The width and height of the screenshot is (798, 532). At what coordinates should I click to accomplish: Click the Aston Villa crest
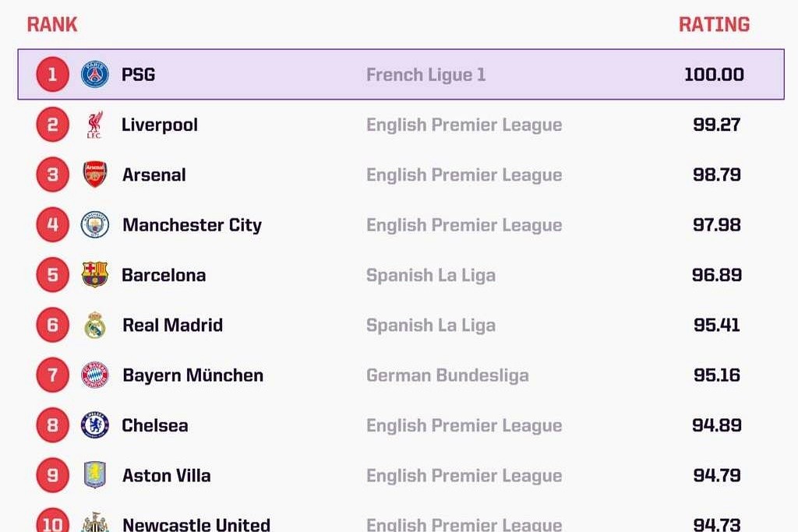click(95, 475)
